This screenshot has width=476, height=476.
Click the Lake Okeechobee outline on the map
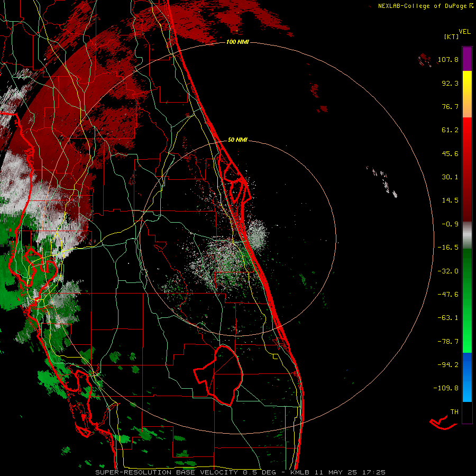click(218, 375)
